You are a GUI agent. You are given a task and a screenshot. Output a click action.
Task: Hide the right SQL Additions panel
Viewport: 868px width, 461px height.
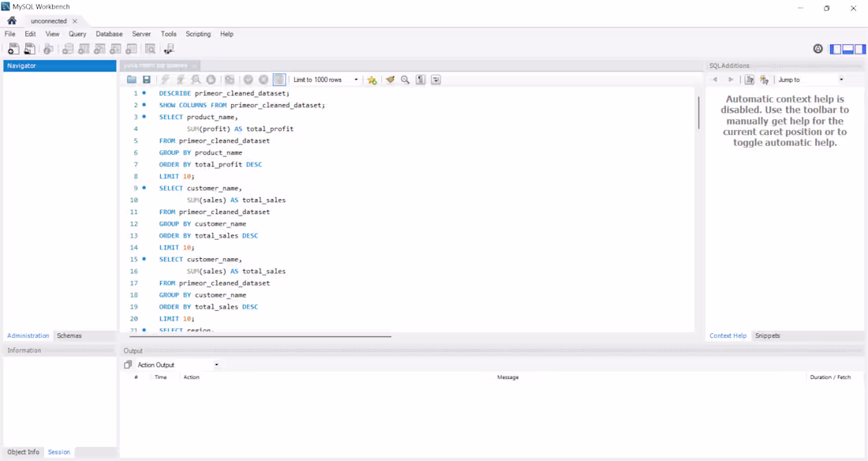tap(860, 49)
